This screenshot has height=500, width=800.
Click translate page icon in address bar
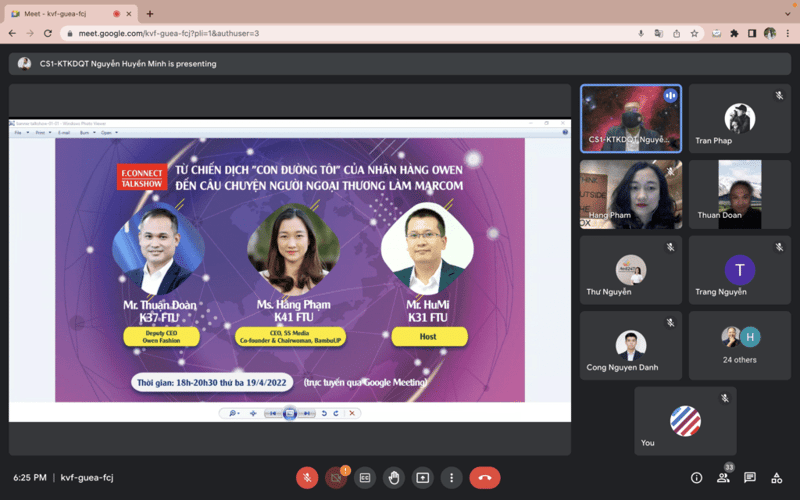[x=659, y=33]
